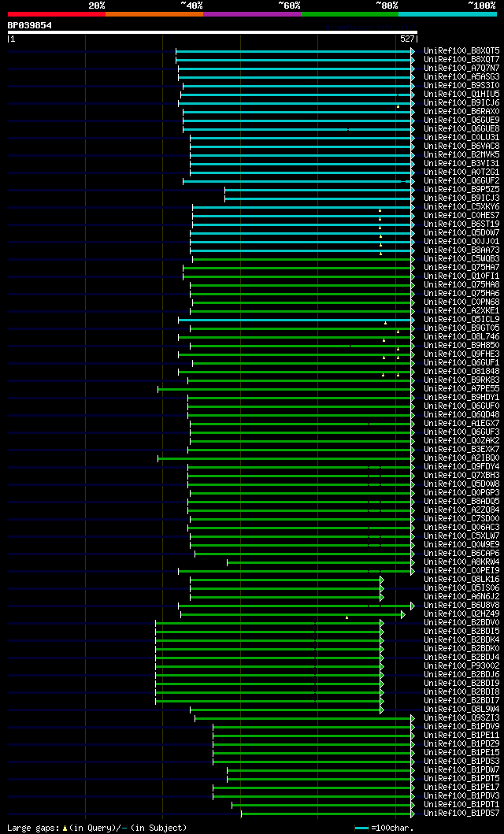Select the UniRef100_A7Q7N7 label
504x834 pixels.
[461, 68]
